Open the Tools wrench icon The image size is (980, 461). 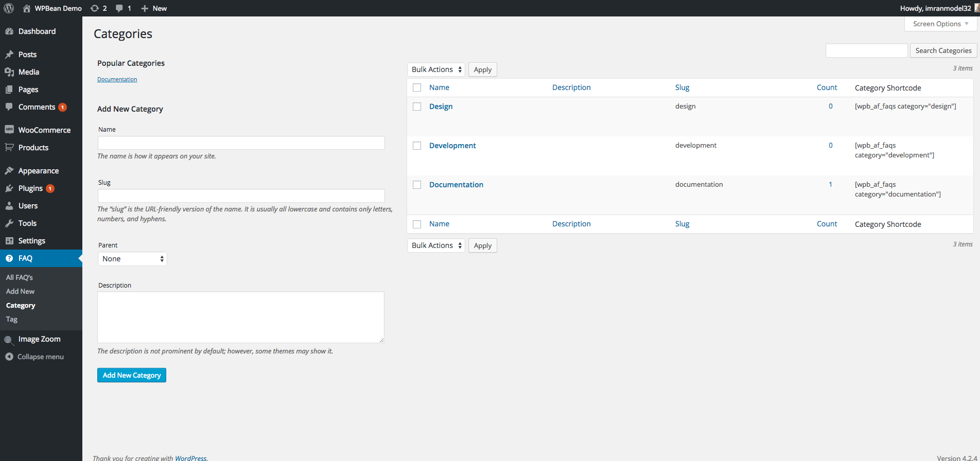(x=9, y=223)
